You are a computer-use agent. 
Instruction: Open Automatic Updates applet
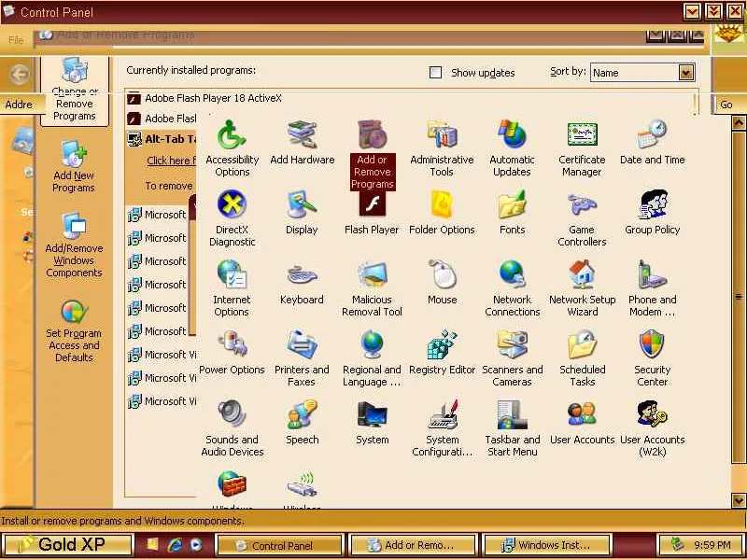click(x=512, y=147)
